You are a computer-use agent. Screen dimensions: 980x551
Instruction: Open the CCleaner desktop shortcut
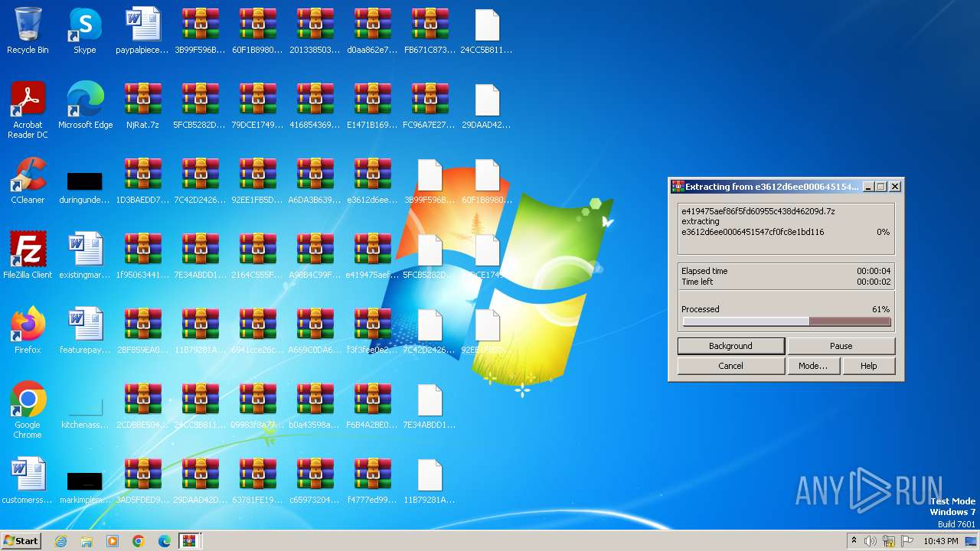coord(28,175)
